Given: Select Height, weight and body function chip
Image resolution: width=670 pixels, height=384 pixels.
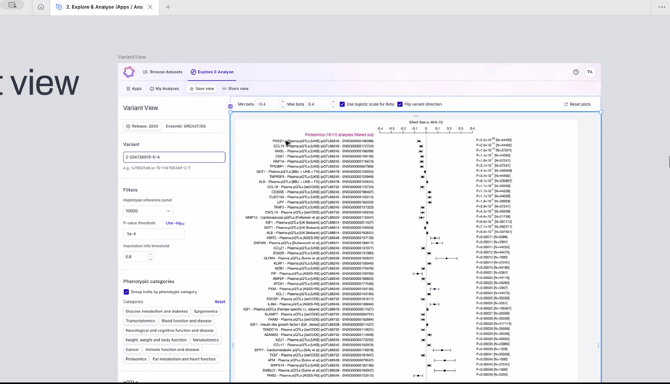Looking at the screenshot, I should coord(156,340).
